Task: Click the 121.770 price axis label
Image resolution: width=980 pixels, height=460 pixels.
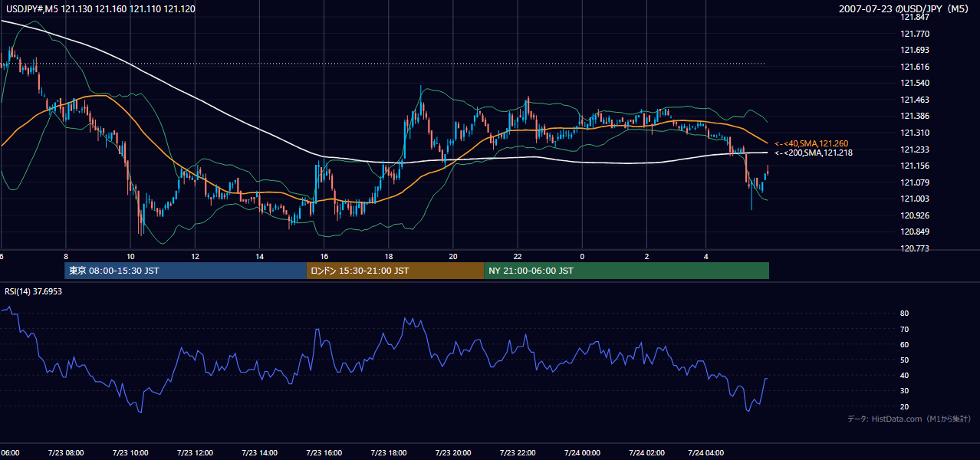Action: pos(915,34)
